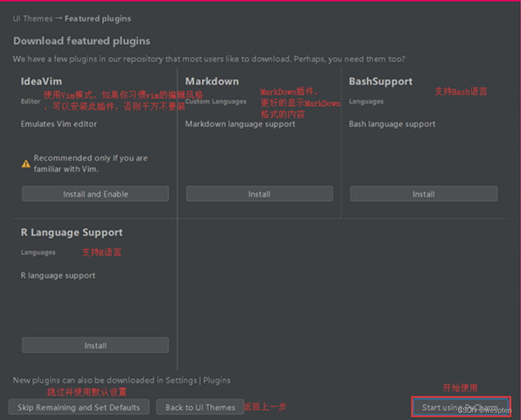This screenshot has width=521, height=420.
Task: Click the 'Download featured plugins' heading
Action: pyautogui.click(x=82, y=41)
